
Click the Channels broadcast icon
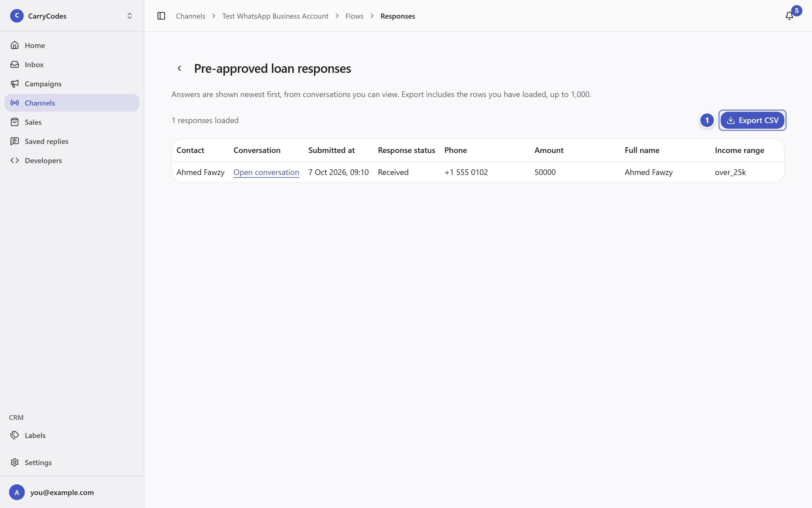14,103
